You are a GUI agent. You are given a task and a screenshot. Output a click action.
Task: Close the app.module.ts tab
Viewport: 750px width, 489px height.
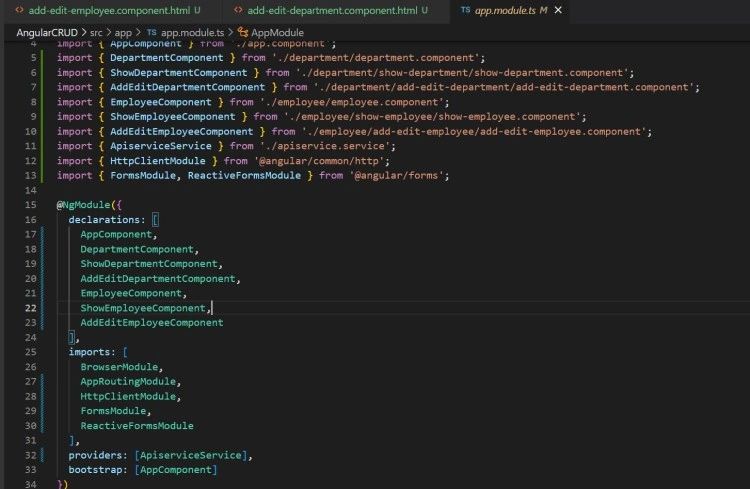(x=558, y=10)
